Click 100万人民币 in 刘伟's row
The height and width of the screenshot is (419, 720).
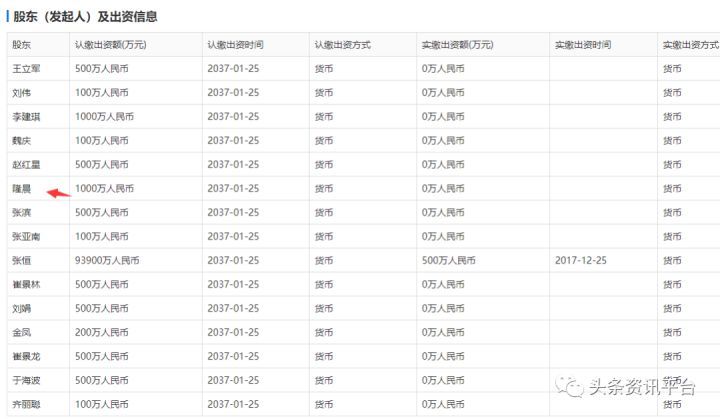coord(101,93)
